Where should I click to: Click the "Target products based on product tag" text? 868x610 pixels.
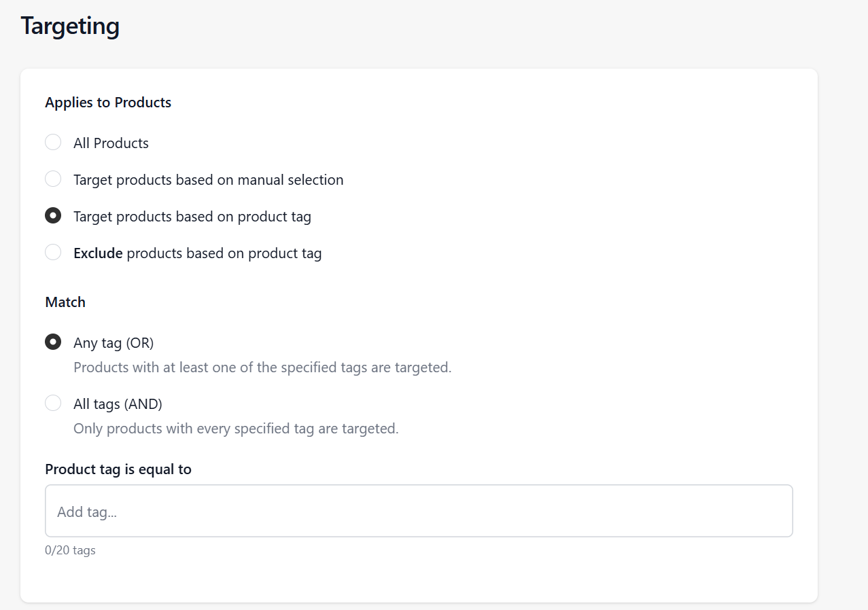pos(192,217)
